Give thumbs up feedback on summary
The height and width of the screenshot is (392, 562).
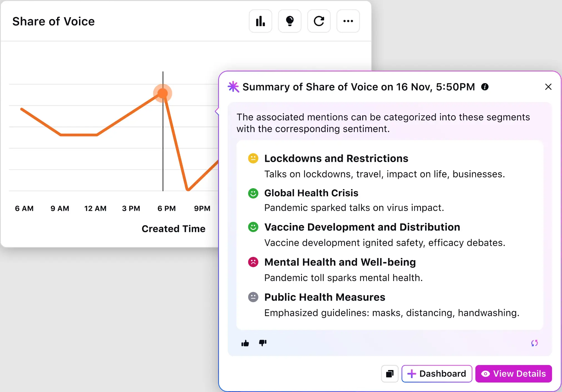245,343
